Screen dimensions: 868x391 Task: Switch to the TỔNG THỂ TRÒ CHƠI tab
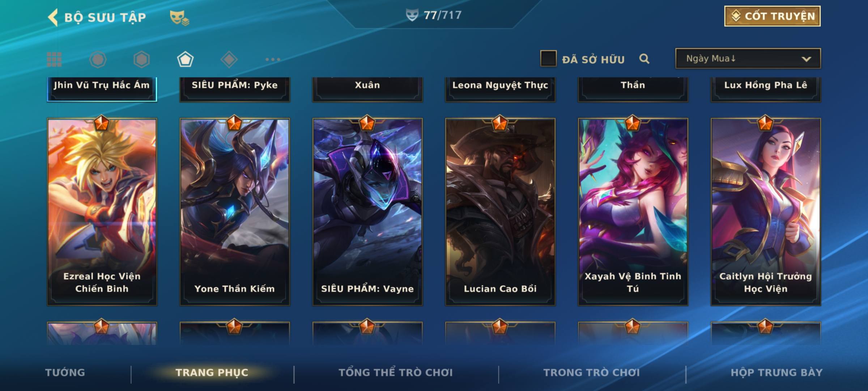pos(396,373)
